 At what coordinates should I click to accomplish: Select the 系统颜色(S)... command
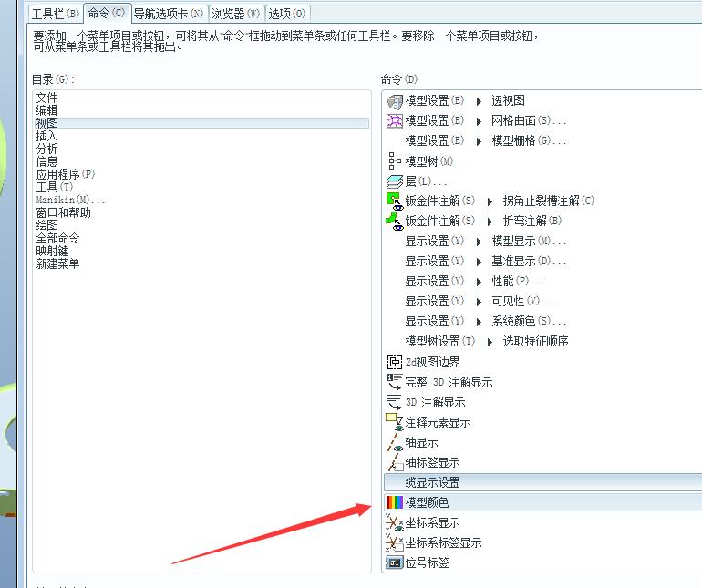coord(529,322)
